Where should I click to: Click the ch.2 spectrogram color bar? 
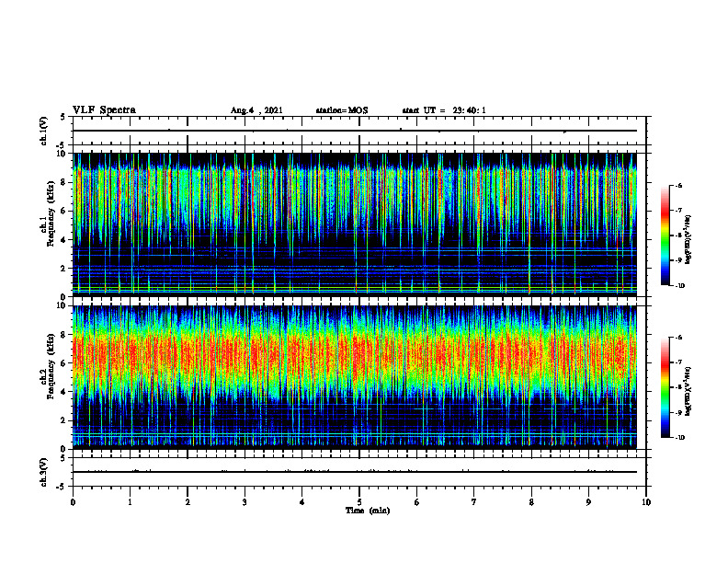[x=665, y=387]
